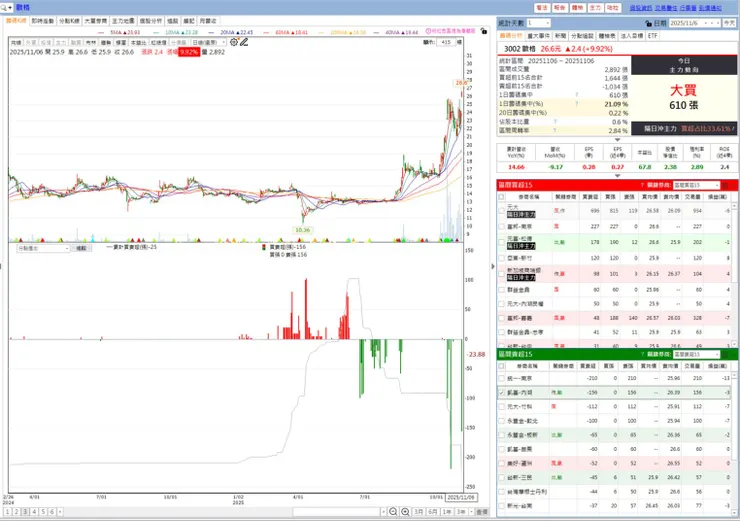Click the 主力 button in top bar
Screen dimensions: 740x521
point(595,8)
